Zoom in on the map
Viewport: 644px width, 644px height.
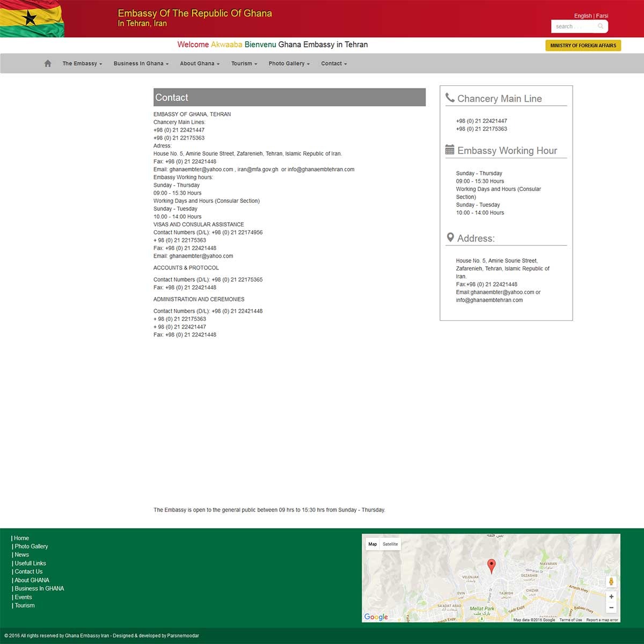(x=611, y=597)
